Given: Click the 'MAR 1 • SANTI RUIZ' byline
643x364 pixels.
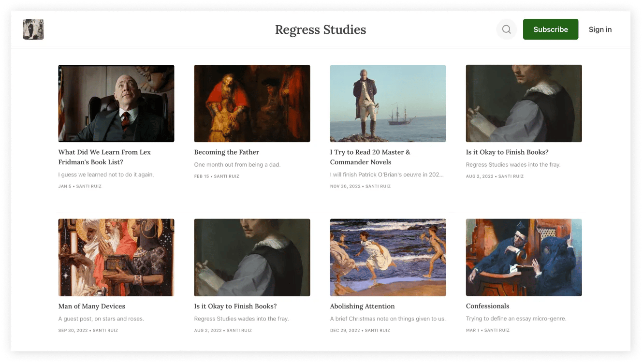Looking at the screenshot, I should [487, 330].
